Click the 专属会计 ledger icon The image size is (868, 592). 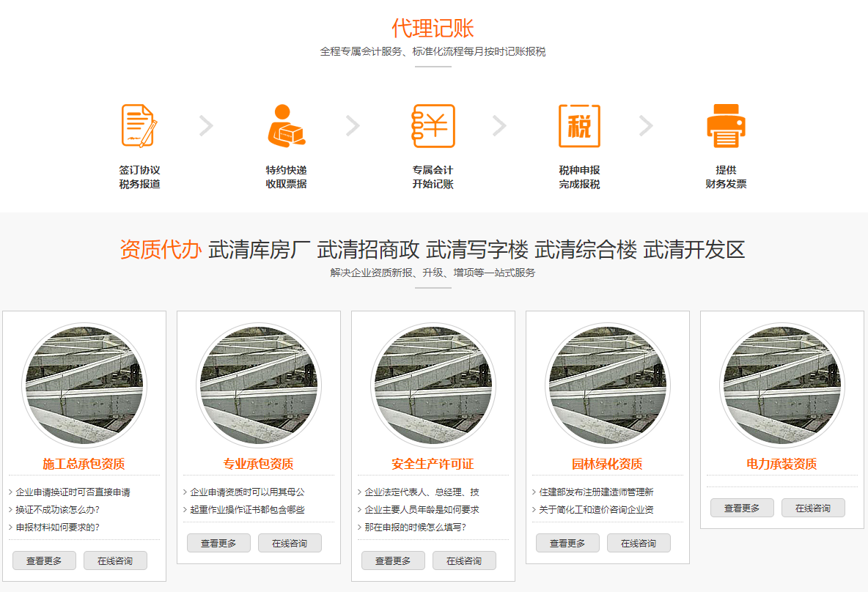click(433, 126)
